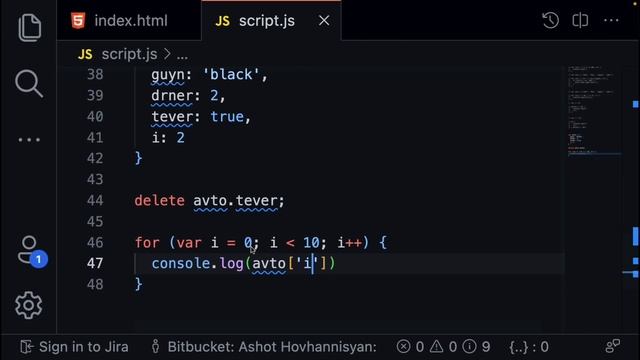Open the Explorer files view

click(x=29, y=27)
